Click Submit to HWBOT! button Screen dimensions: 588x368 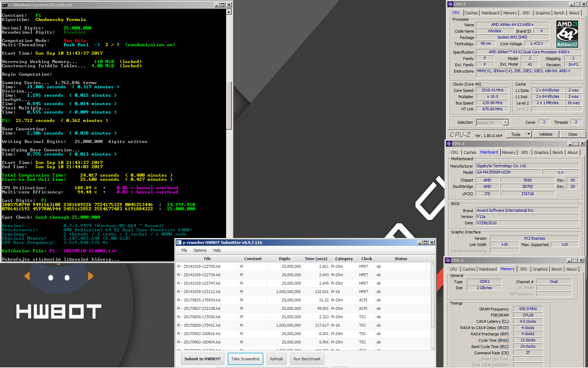(x=203, y=359)
